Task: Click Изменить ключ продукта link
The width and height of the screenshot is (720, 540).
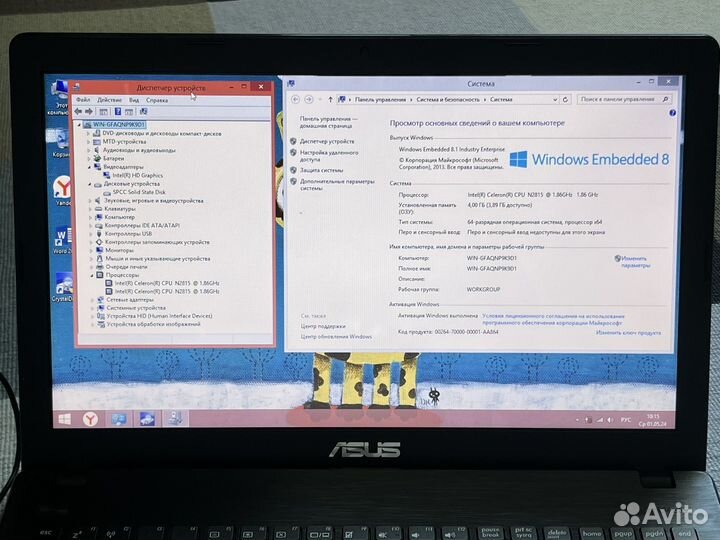Action: click(629, 332)
